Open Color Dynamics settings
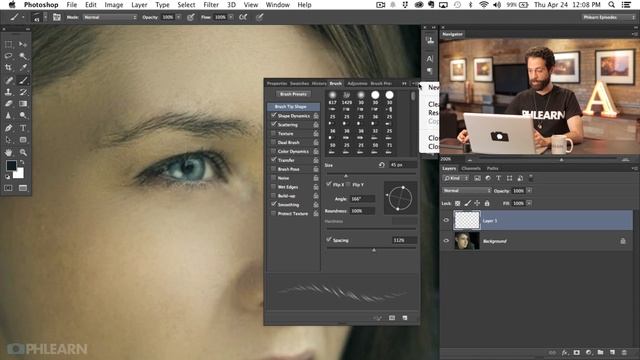 tap(293, 151)
